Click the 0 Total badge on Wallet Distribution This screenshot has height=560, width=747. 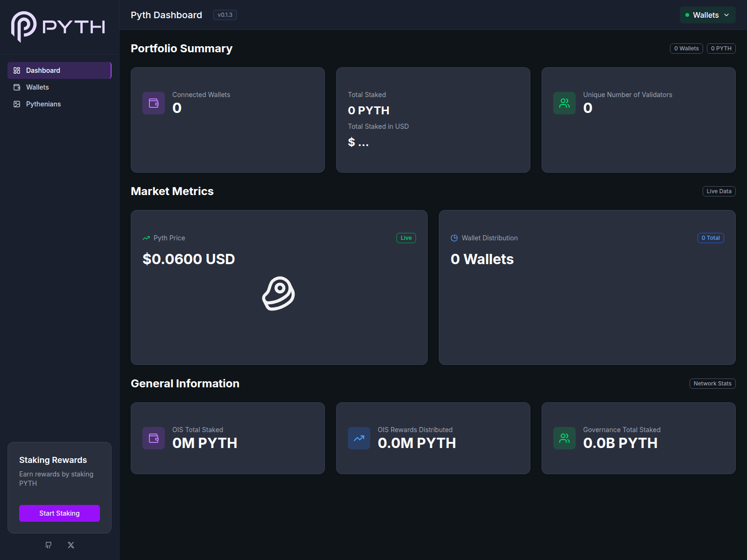click(711, 238)
